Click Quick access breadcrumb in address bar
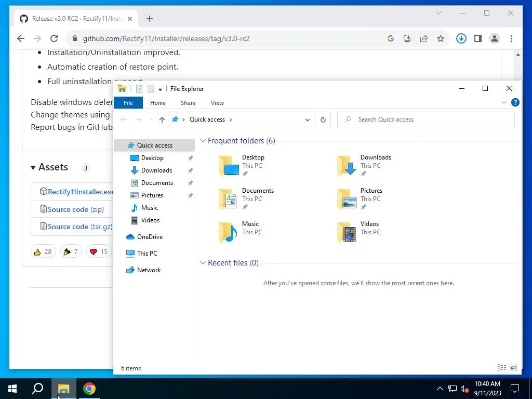The image size is (532, 399). [207, 119]
